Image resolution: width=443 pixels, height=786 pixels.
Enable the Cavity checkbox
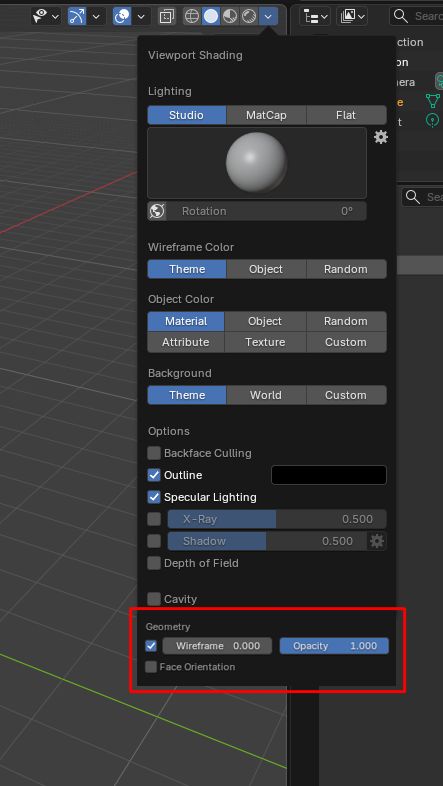tap(154, 599)
